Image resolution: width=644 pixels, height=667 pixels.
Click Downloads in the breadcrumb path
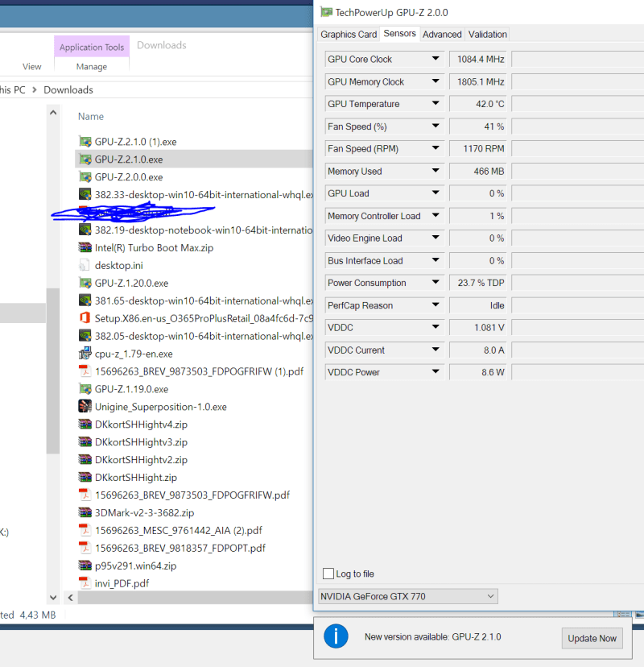[68, 89]
